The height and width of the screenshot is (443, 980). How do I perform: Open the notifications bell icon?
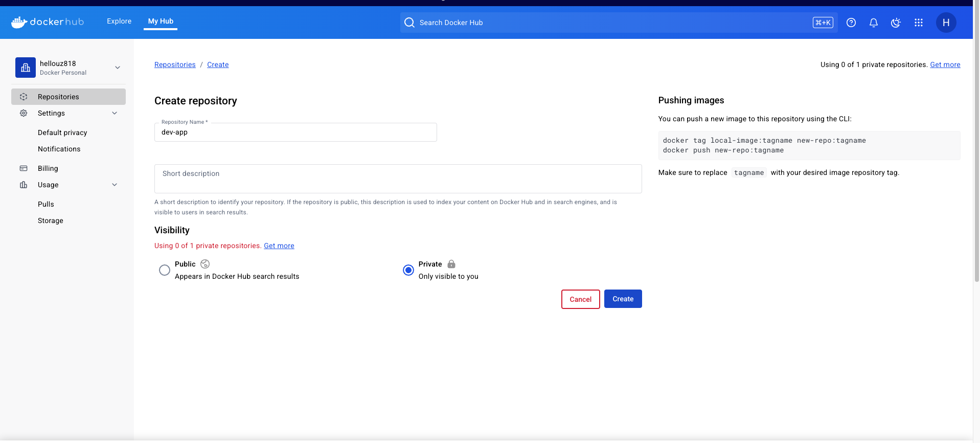[874, 23]
